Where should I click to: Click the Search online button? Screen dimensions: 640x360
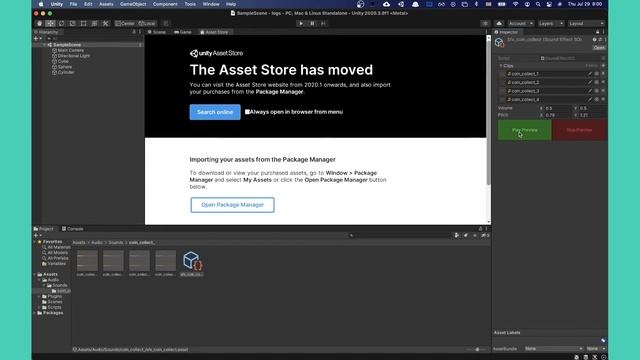(x=215, y=112)
